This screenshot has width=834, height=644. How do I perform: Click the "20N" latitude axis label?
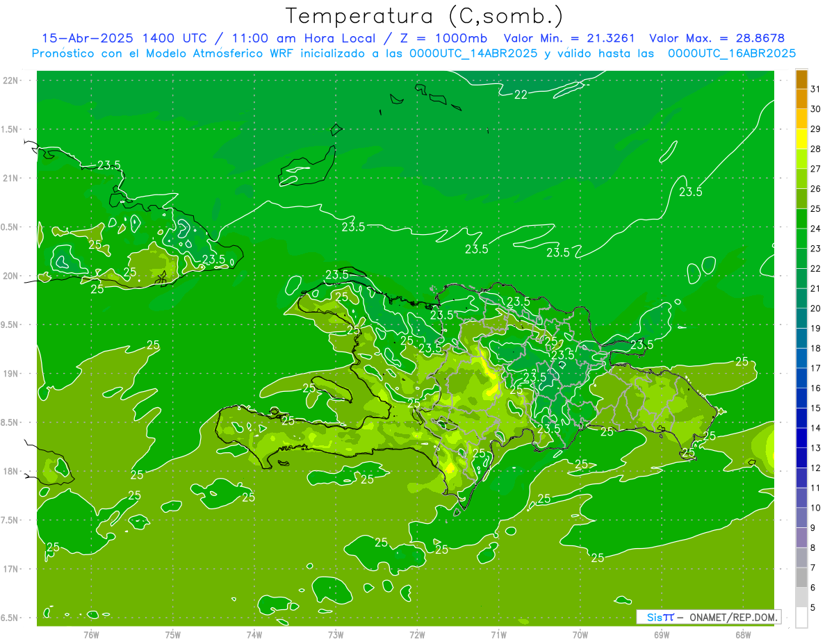tap(11, 276)
